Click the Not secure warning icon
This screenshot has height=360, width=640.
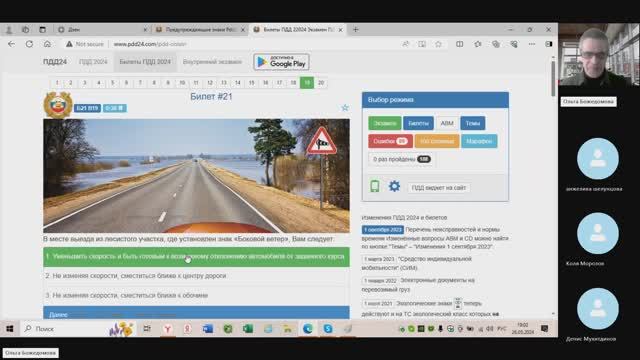[x=69, y=44]
